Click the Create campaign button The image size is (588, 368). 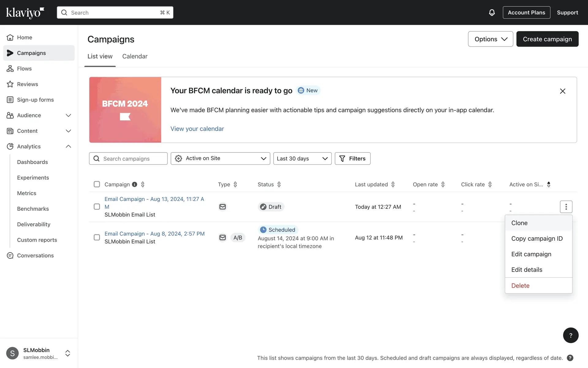coord(547,39)
